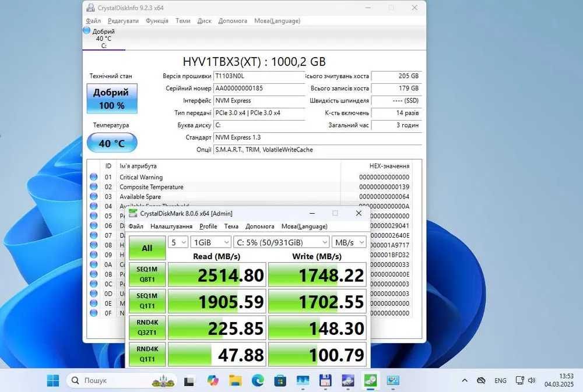Click the Пошук taskbar search box
Viewport: 583px width, 392px height.
(122, 380)
